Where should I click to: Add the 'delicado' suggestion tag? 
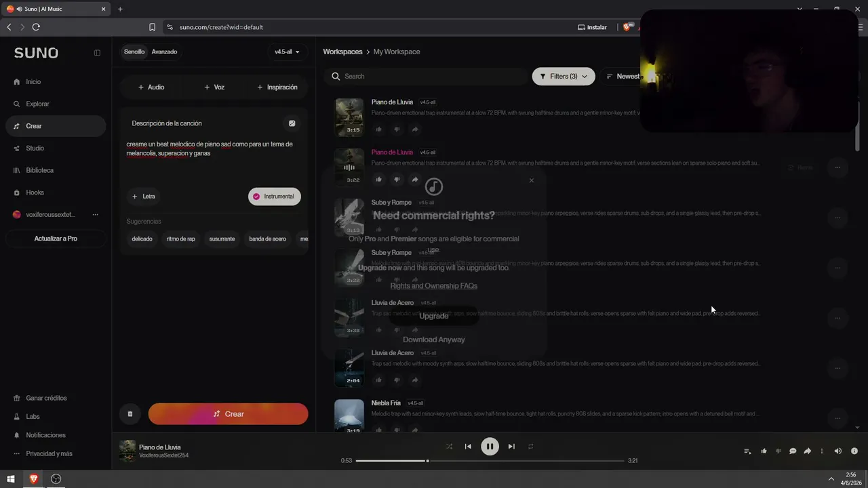pyautogui.click(x=142, y=239)
